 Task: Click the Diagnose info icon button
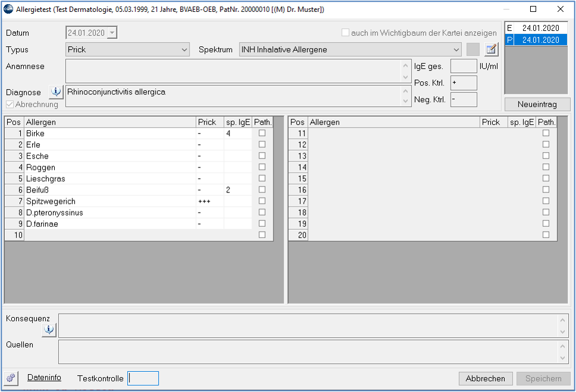pos(56,91)
